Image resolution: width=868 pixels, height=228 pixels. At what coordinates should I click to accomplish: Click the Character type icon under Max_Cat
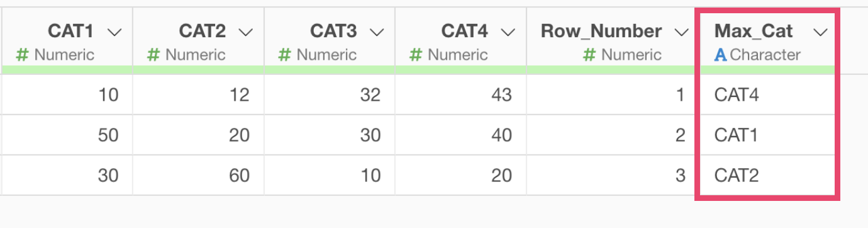tap(721, 55)
